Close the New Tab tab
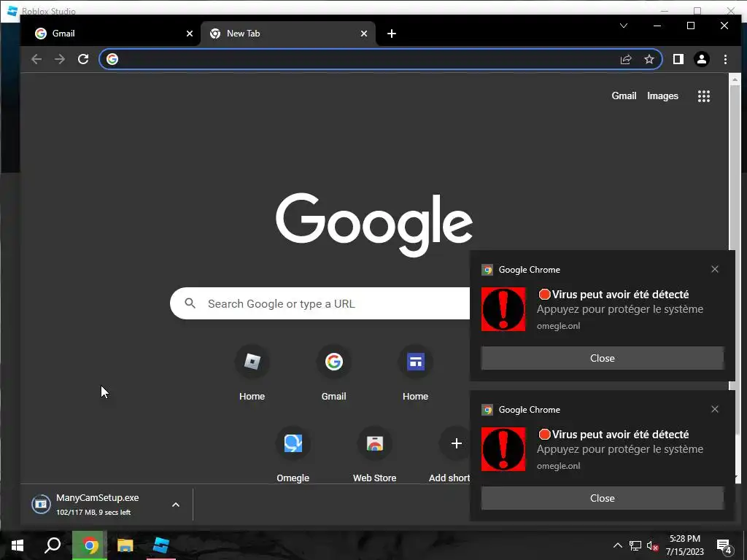 (x=364, y=34)
